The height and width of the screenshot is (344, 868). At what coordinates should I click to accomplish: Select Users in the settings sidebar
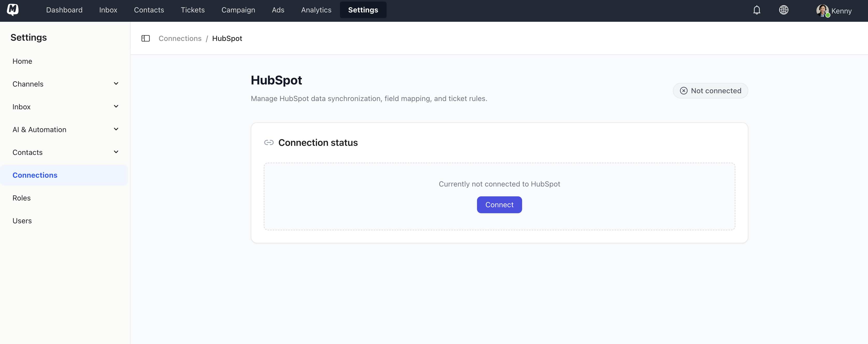pyautogui.click(x=22, y=221)
